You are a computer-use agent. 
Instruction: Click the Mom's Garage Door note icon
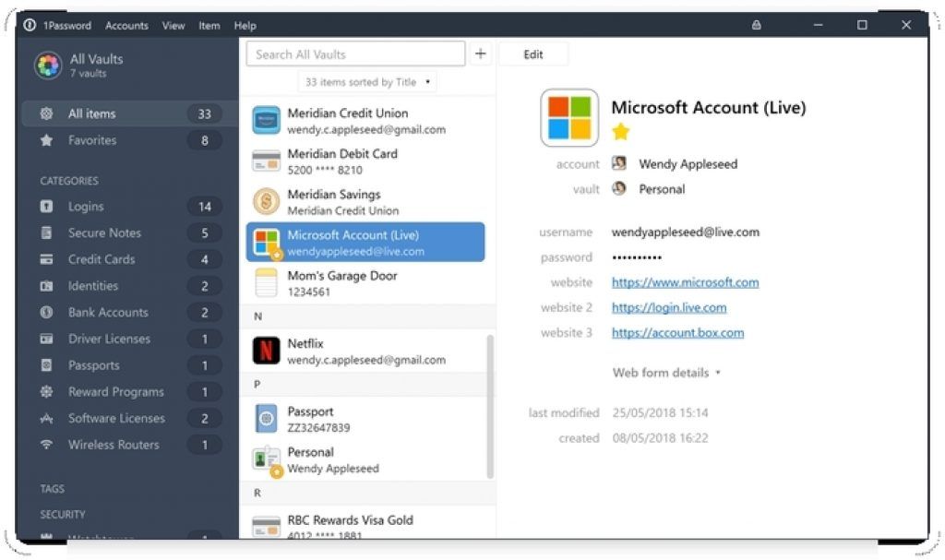click(266, 283)
